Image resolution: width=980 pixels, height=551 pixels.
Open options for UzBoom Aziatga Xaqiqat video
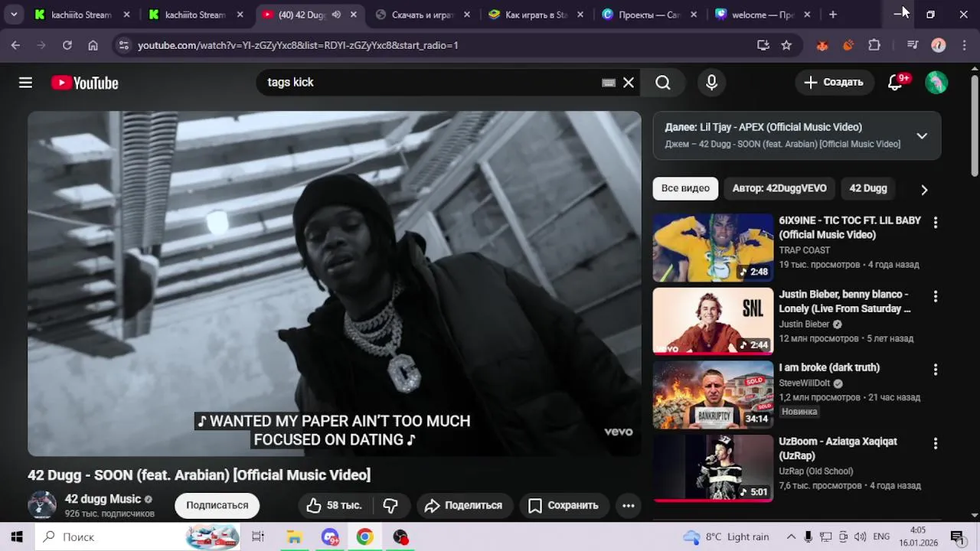point(935,443)
